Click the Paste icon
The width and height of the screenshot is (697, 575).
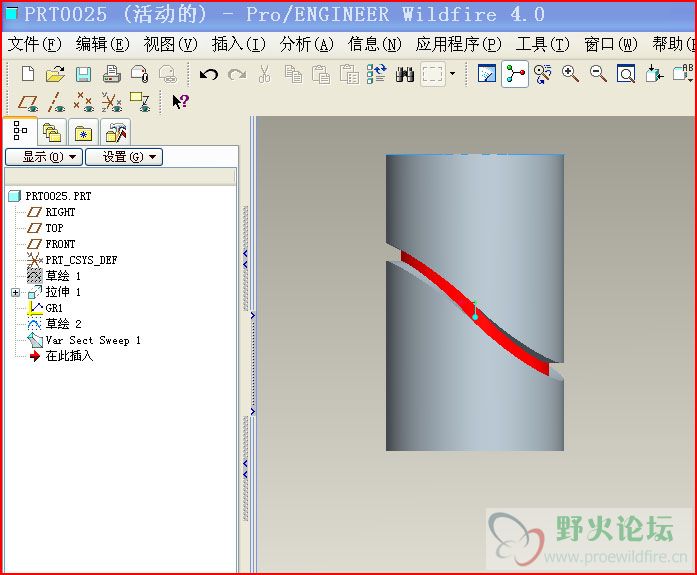click(x=320, y=74)
